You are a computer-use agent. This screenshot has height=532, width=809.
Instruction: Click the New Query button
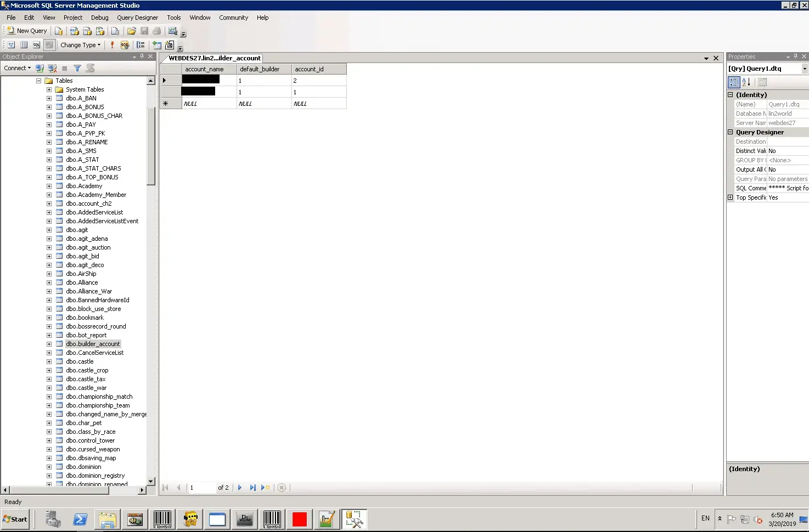[26, 31]
